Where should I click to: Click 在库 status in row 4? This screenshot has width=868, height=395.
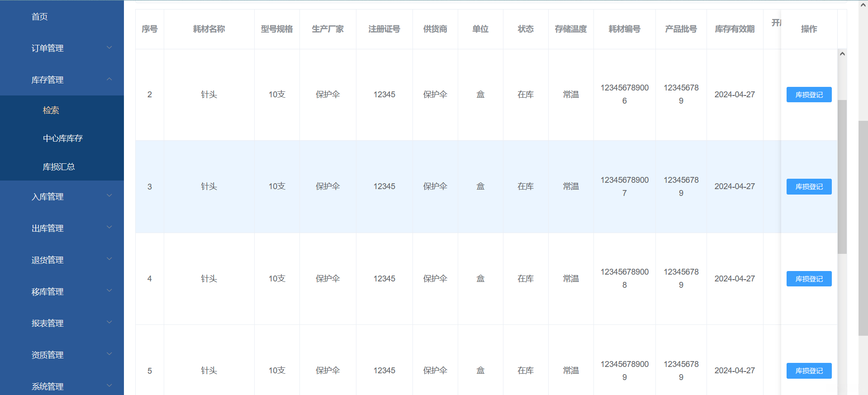526,279
